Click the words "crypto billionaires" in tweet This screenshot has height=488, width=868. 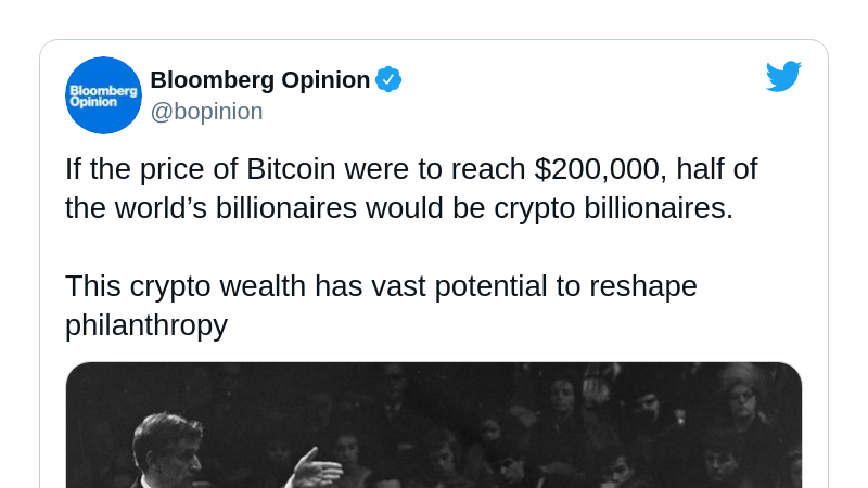click(613, 208)
